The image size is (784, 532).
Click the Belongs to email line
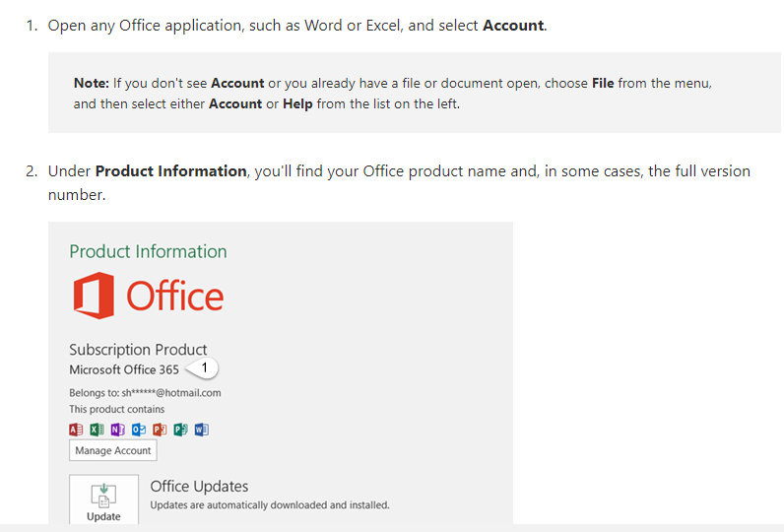145,393
